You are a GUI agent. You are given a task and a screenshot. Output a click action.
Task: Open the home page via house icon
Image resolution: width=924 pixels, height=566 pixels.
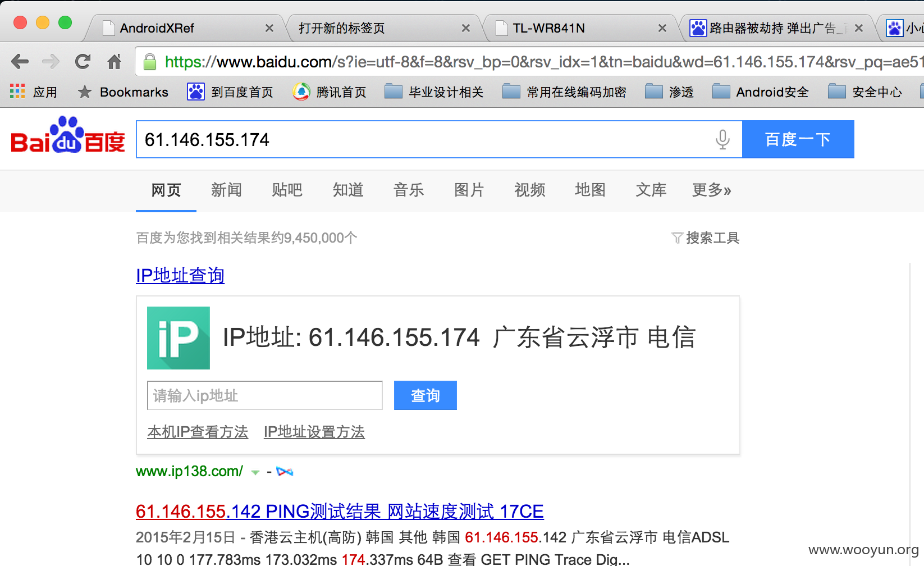click(115, 61)
